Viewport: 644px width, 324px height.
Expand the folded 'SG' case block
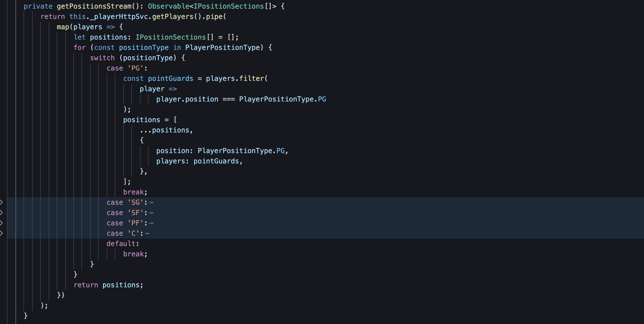pos(2,202)
